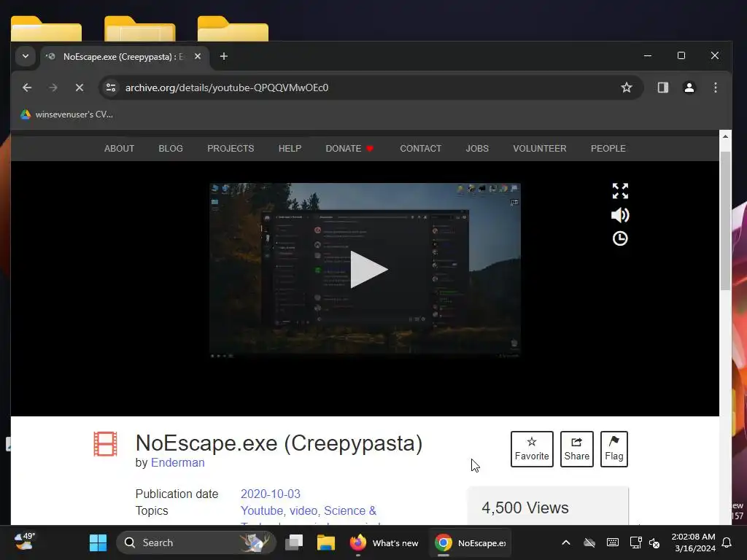The width and height of the screenshot is (747, 560).
Task: Open a new Chrome tab
Action: 223,56
